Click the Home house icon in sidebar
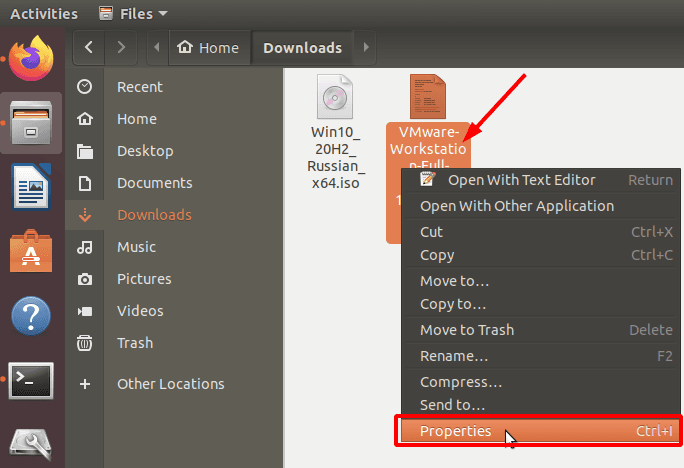This screenshot has height=468, width=684. 84,119
